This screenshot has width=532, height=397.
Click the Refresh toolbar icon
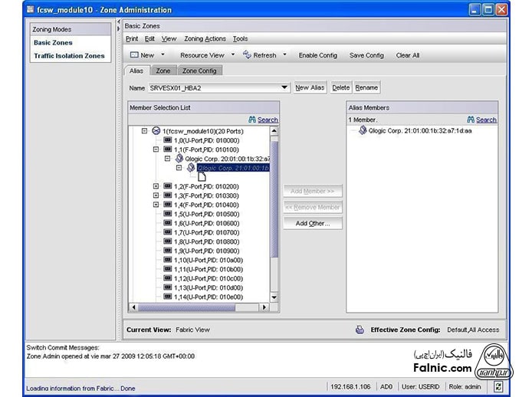(x=247, y=55)
